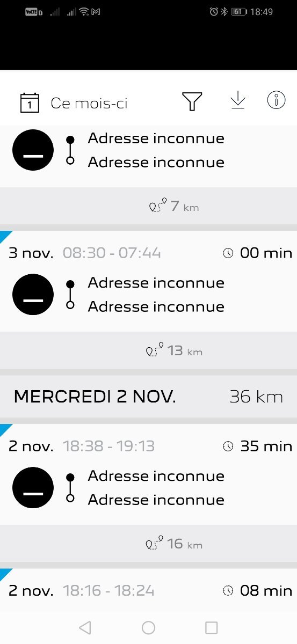Tap the 00 min duration clock icon

(x=228, y=253)
